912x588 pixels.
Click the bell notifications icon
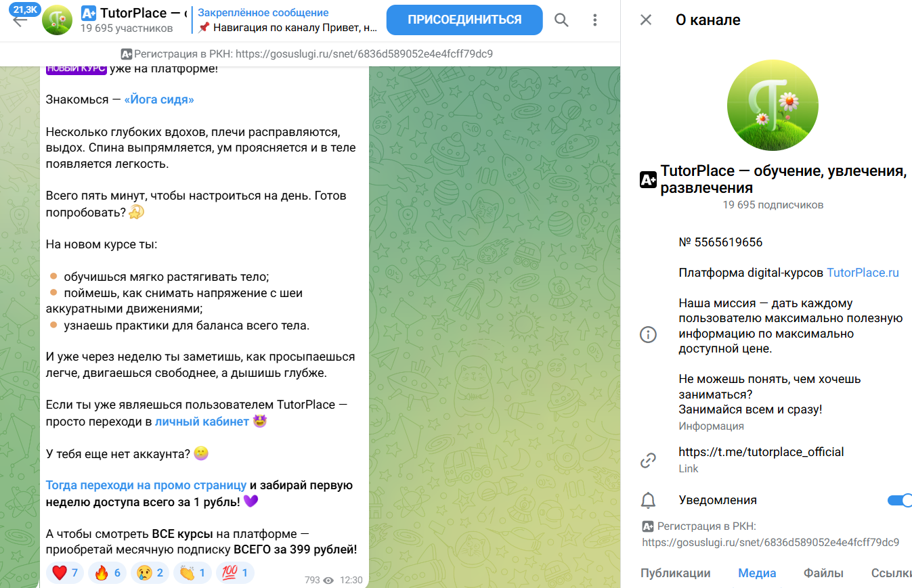coord(649,501)
